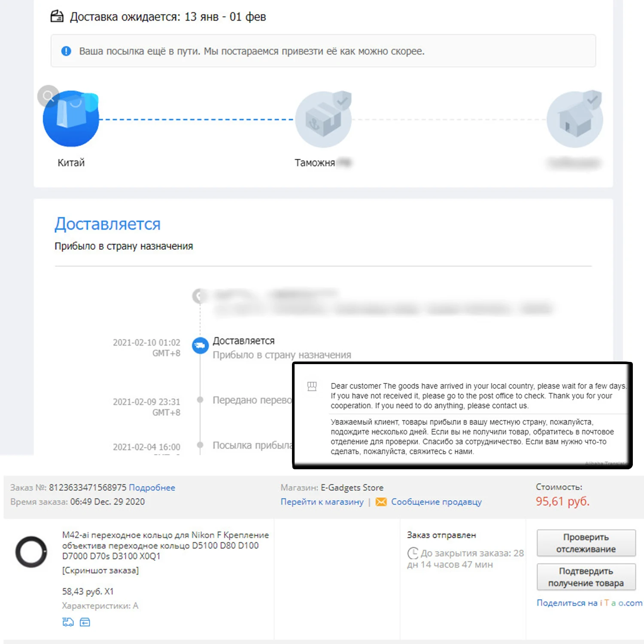
Task: Click the card icon beside truck icon
Action: 85,622
